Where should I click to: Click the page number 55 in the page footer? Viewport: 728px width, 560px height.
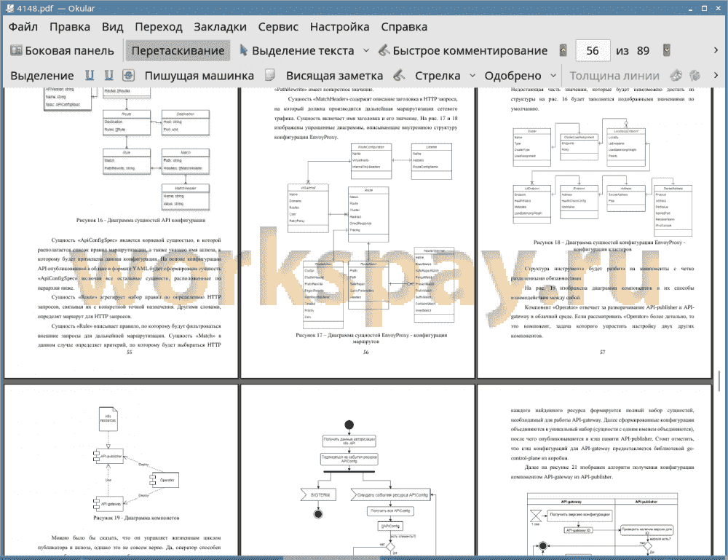pos(129,352)
